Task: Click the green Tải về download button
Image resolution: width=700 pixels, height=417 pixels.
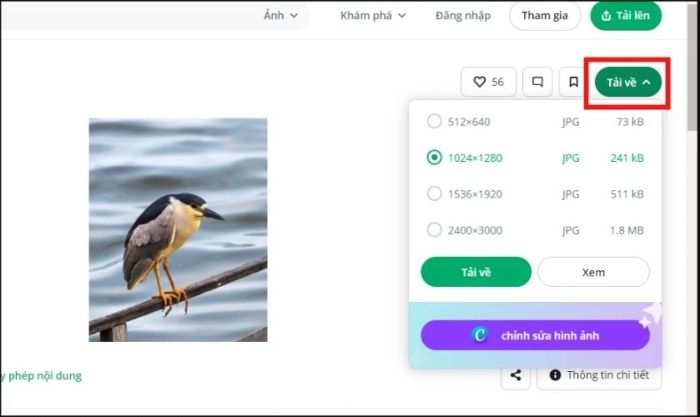Action: tap(476, 272)
